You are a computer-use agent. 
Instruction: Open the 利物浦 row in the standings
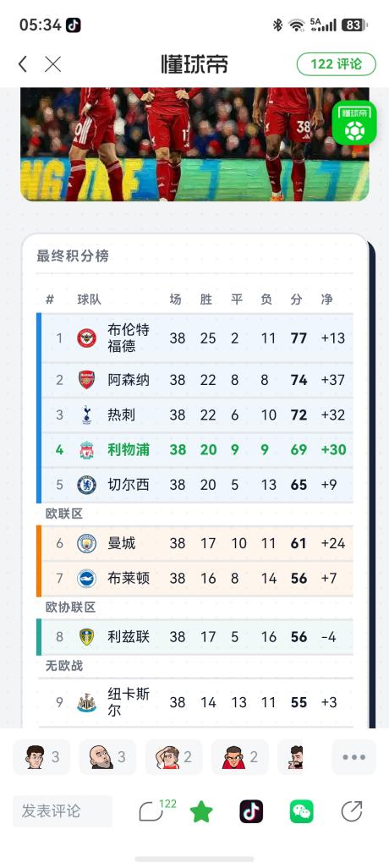(194, 449)
